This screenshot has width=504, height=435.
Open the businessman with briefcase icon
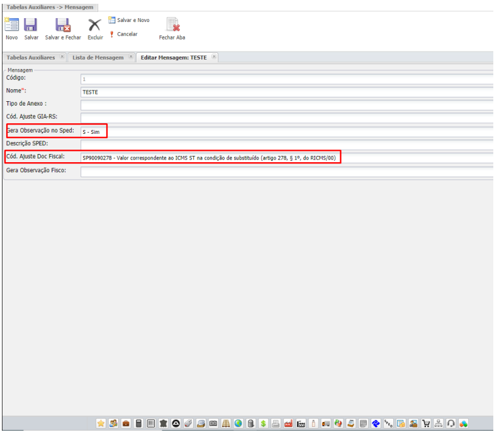point(413,424)
